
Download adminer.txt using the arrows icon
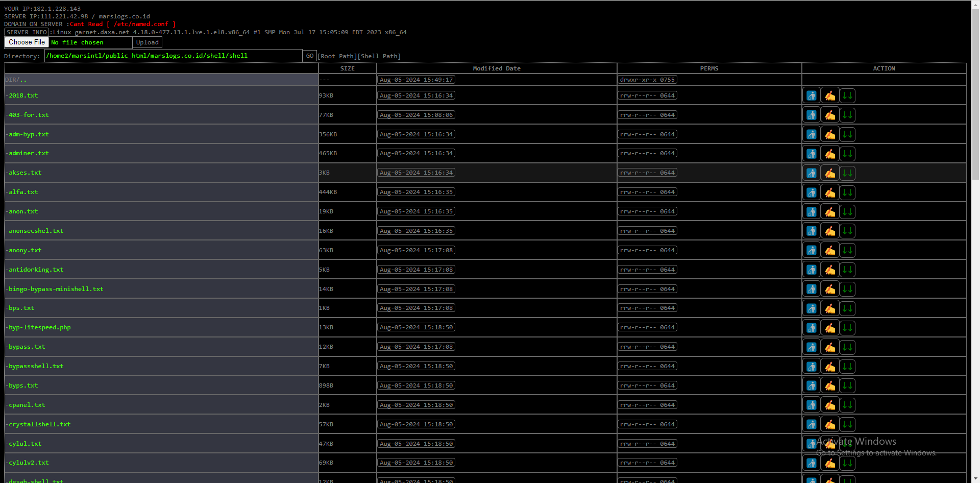848,154
